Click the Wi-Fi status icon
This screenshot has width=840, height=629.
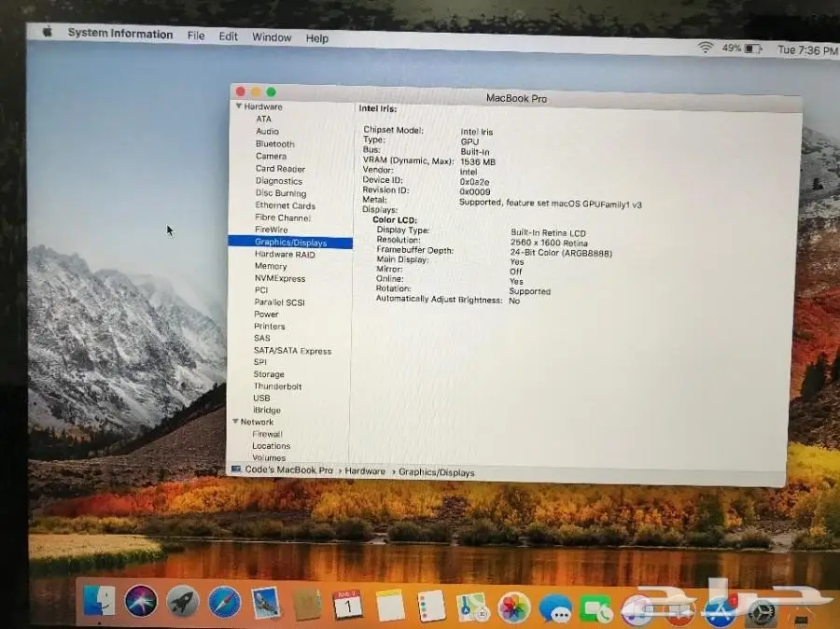[706, 48]
